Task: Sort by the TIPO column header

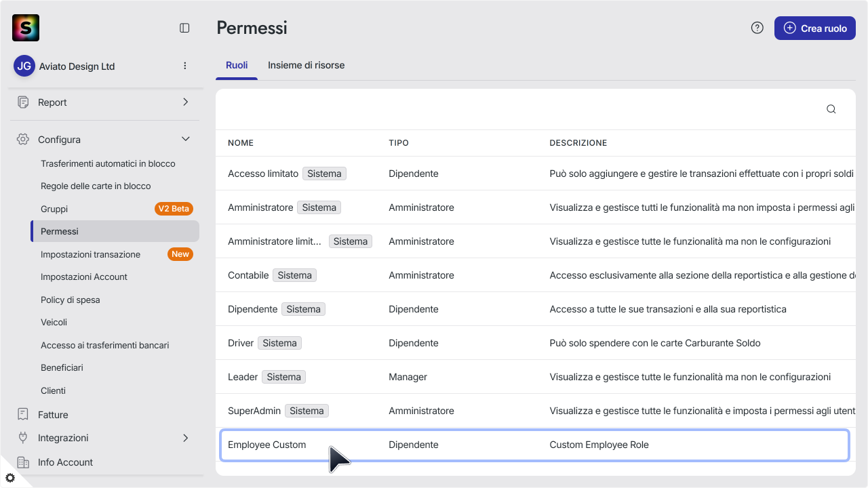Action: tap(399, 143)
